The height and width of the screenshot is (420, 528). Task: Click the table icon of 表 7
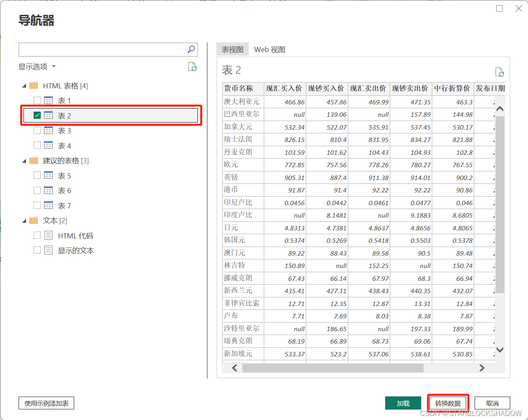(48, 205)
